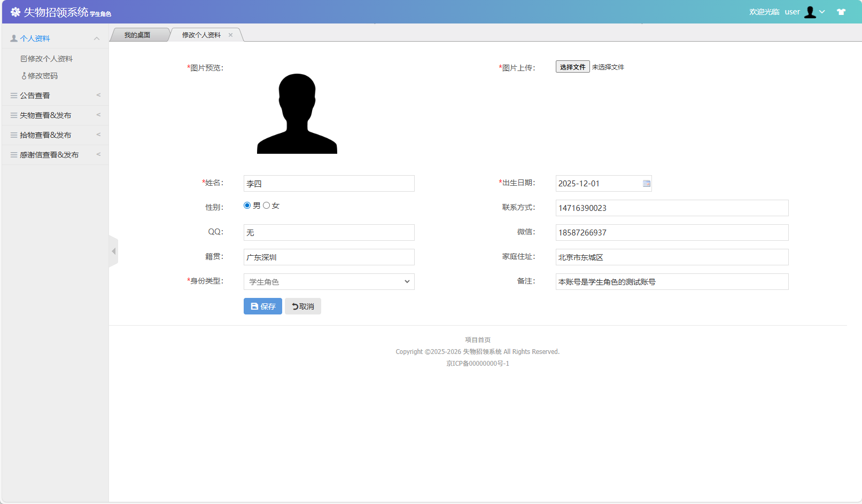Click the 保存 button
The height and width of the screenshot is (504, 862).
pyautogui.click(x=262, y=306)
